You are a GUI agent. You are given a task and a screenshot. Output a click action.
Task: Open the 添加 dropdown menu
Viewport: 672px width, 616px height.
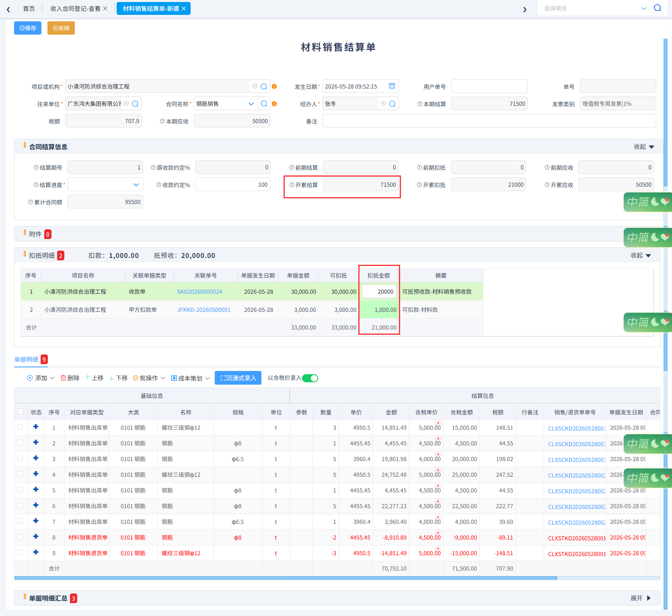(41, 378)
